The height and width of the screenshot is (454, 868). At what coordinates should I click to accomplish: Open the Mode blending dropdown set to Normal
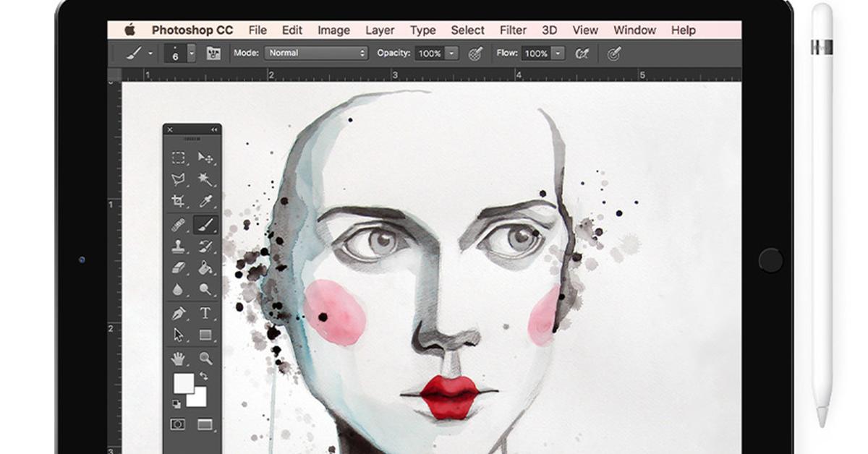[x=317, y=53]
